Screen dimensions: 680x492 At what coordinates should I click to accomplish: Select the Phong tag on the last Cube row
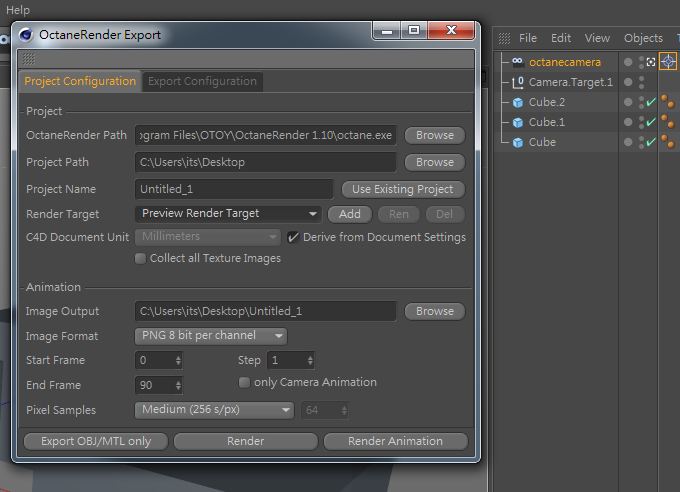[668, 141]
